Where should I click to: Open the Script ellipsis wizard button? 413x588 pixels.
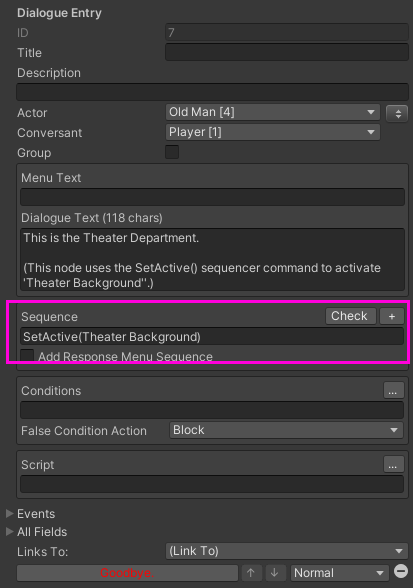(x=393, y=464)
